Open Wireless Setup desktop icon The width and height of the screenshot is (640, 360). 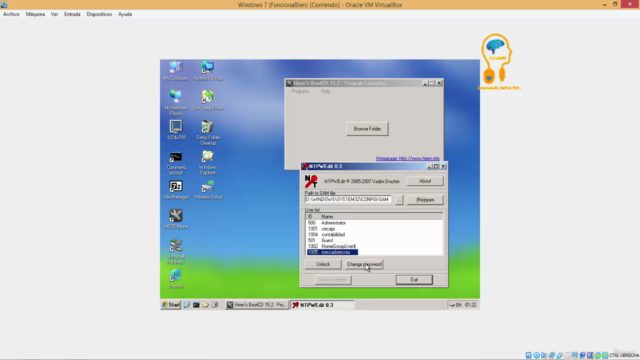pos(208,190)
